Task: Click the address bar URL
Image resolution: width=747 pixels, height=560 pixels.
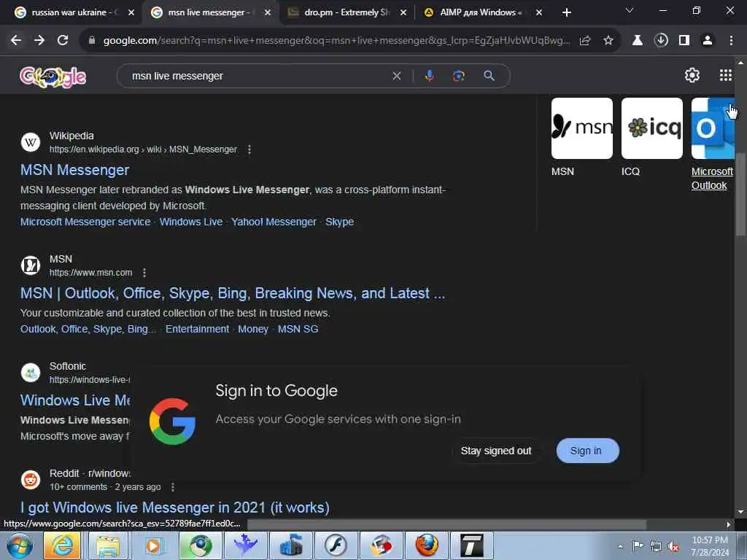Action: click(x=336, y=41)
